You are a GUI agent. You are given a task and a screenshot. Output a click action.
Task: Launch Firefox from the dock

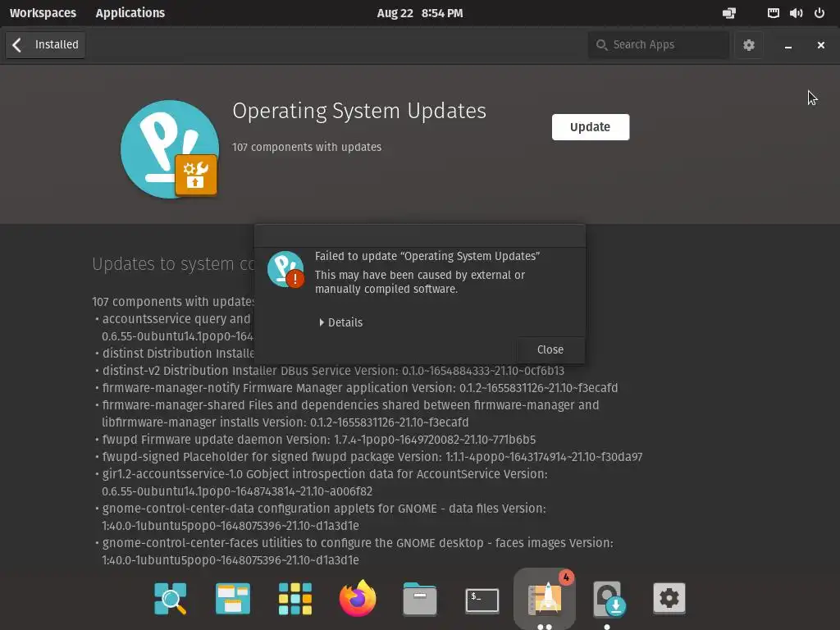tap(358, 598)
